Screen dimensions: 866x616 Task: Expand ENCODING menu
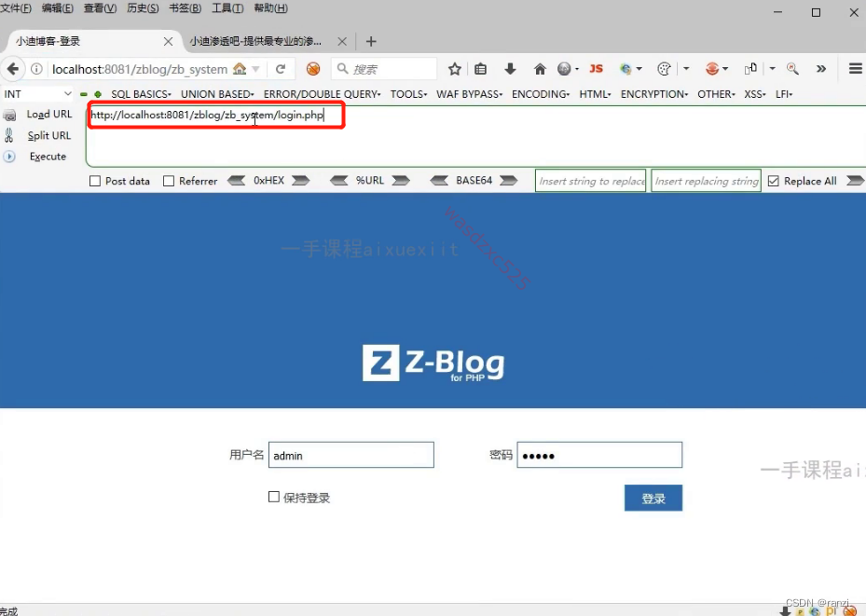point(541,94)
